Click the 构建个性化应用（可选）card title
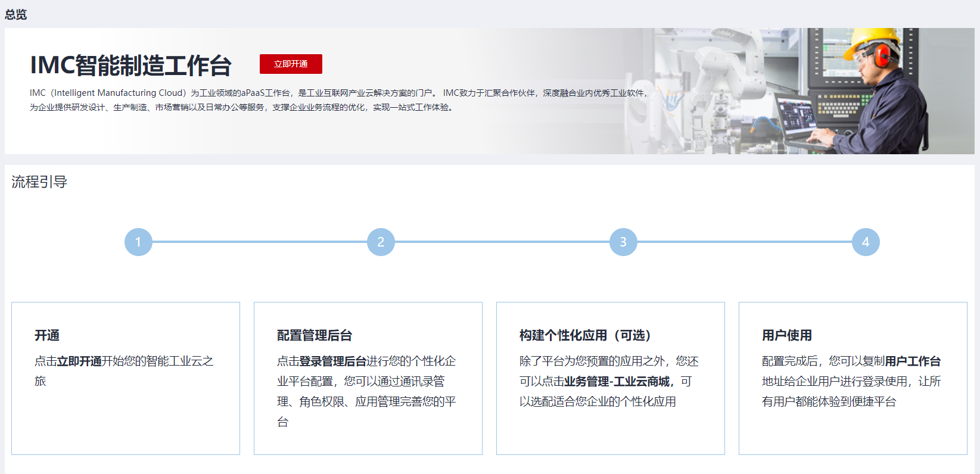This screenshot has width=980, height=474. [x=585, y=335]
